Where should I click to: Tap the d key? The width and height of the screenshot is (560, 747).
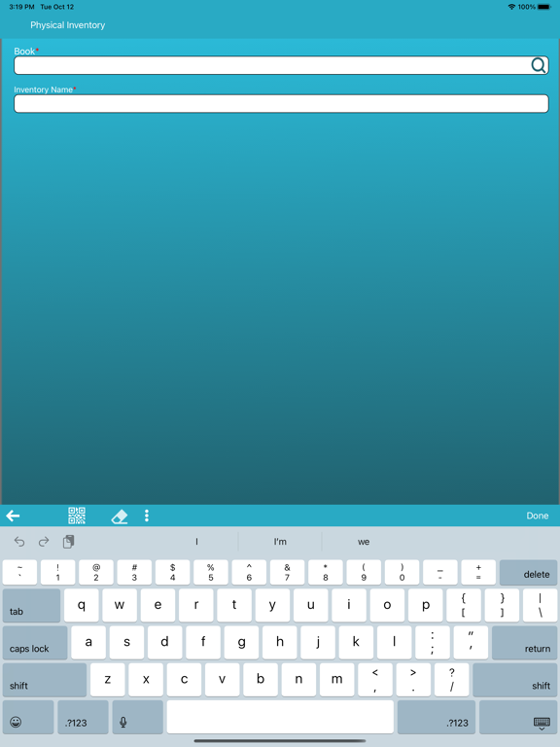coord(164,642)
